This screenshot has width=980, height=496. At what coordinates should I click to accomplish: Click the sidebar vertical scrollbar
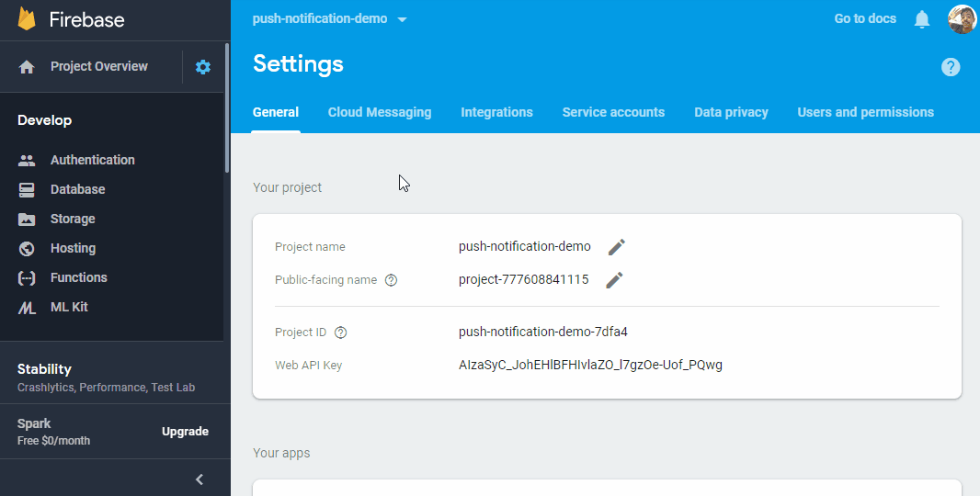[227, 108]
